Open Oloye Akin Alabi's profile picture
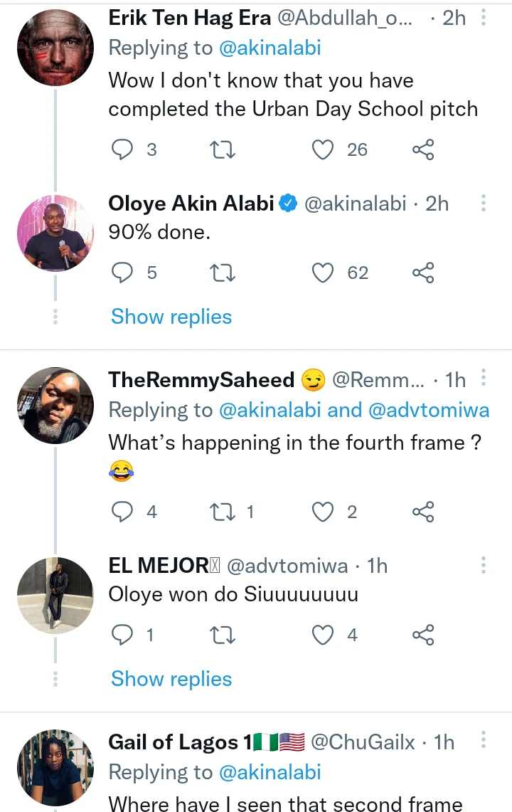The height and width of the screenshot is (812, 512). pos(55,233)
